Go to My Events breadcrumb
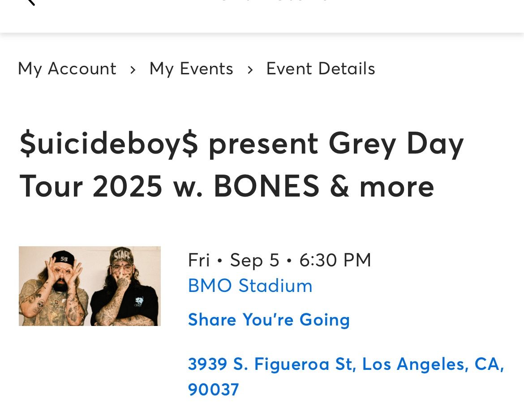The image size is (524, 420). pos(191,69)
